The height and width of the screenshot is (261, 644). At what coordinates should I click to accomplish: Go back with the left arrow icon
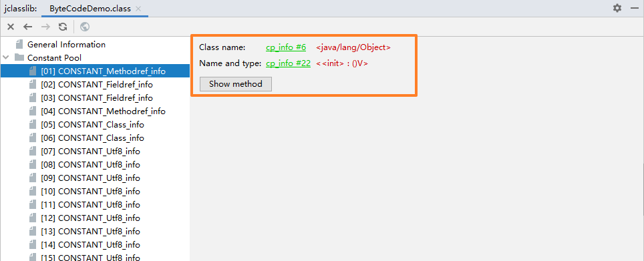pyautogui.click(x=27, y=27)
